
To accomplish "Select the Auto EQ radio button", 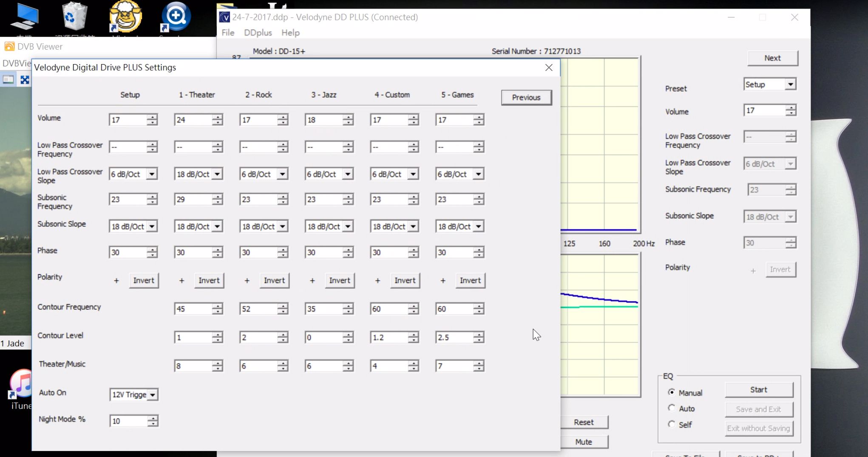I will 671,408.
